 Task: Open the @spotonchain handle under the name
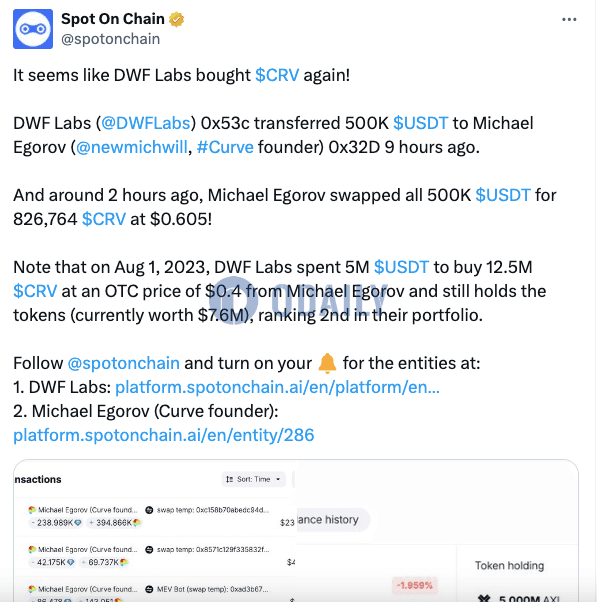pyautogui.click(x=111, y=39)
